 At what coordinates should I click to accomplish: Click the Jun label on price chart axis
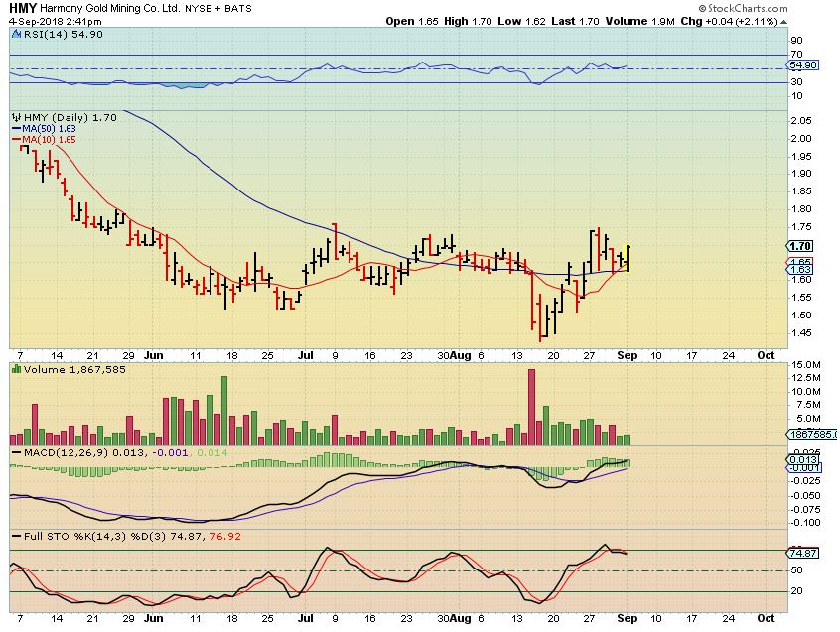[x=154, y=356]
